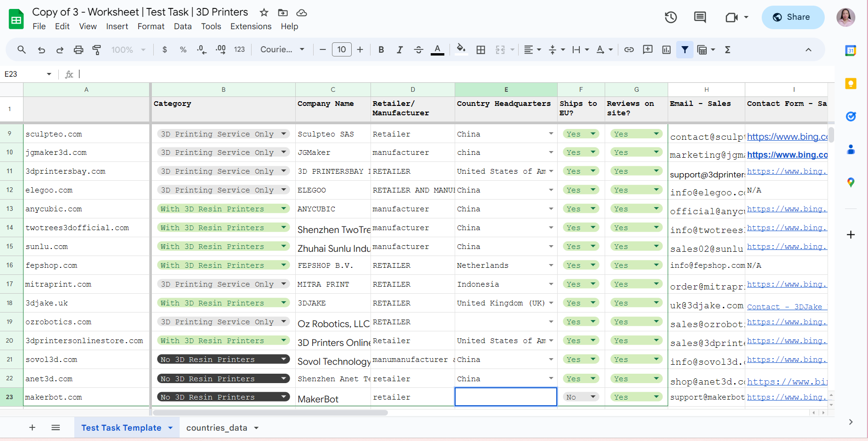
Task: Open the Data menu
Action: (x=182, y=26)
